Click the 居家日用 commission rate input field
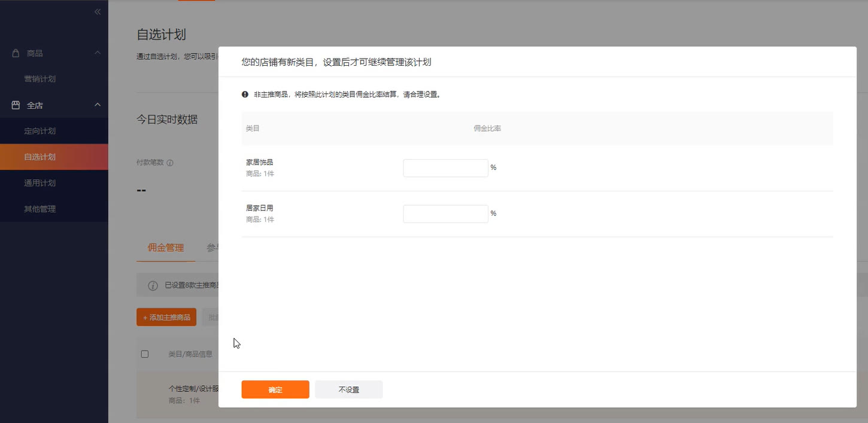This screenshot has width=868, height=423. 445,214
